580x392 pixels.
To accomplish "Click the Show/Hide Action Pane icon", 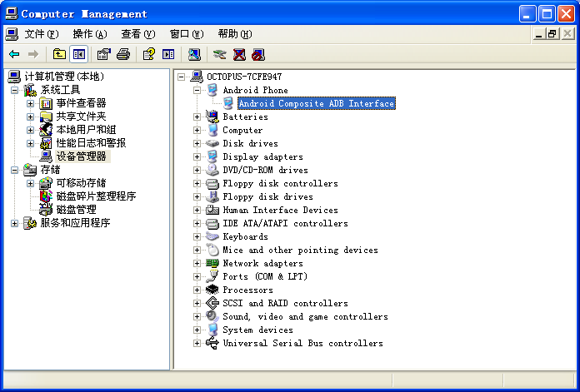I will pyautogui.click(x=168, y=55).
